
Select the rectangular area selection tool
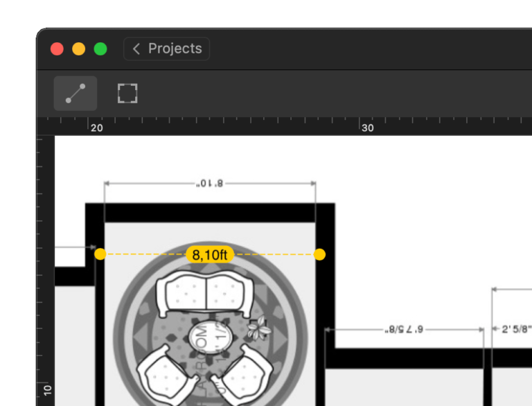pos(127,94)
